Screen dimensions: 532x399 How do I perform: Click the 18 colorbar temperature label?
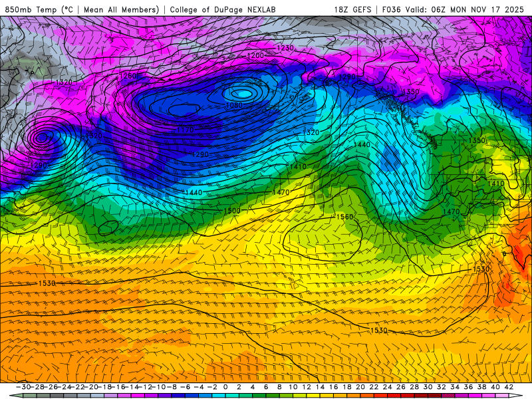346,387
